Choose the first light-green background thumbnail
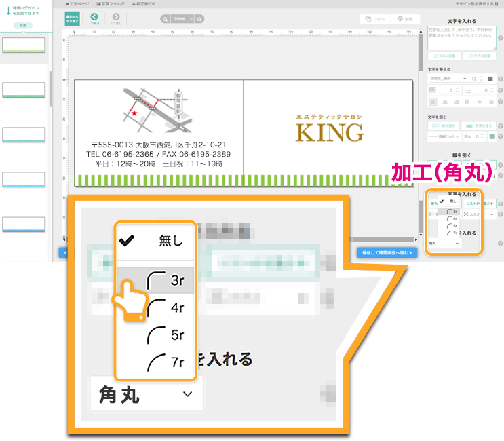This screenshot has height=441, width=504. 24,45
